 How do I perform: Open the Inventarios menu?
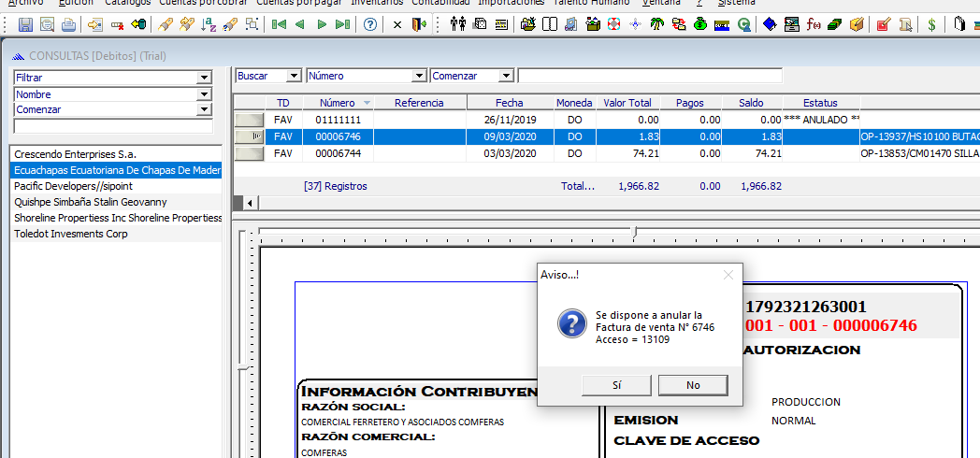[377, 3]
